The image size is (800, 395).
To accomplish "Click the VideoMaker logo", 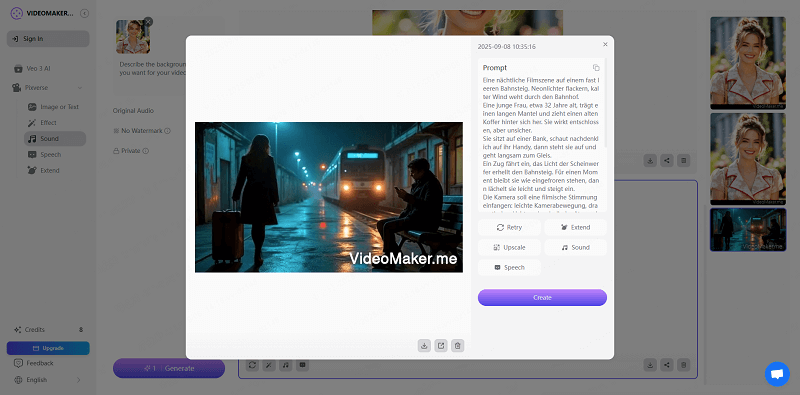I will (x=42, y=13).
